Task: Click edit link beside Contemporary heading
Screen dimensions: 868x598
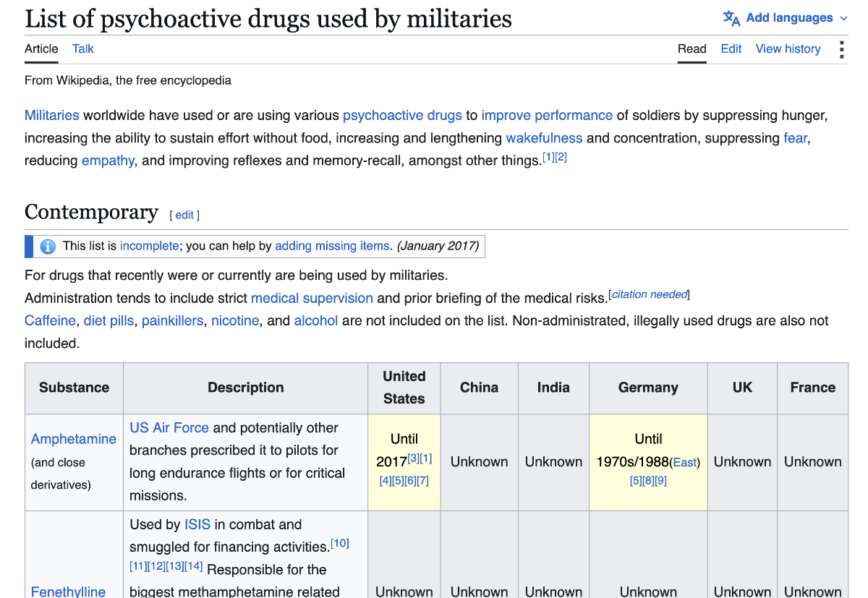Action: (184, 215)
